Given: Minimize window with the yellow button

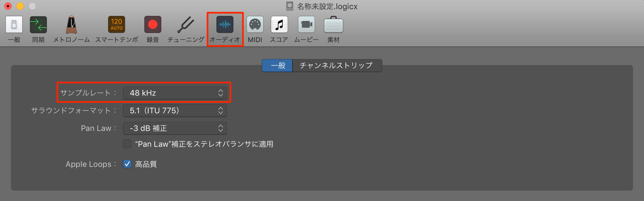Looking at the screenshot, I should (20, 6).
